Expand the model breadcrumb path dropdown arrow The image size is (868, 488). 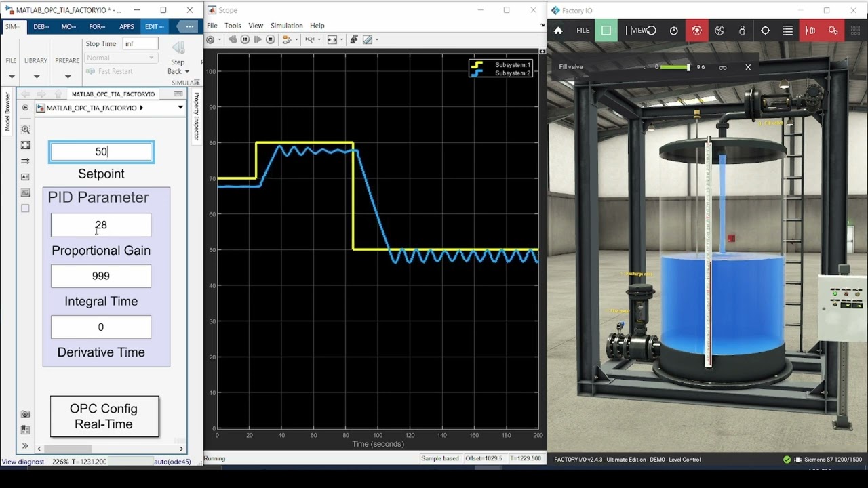[180, 108]
